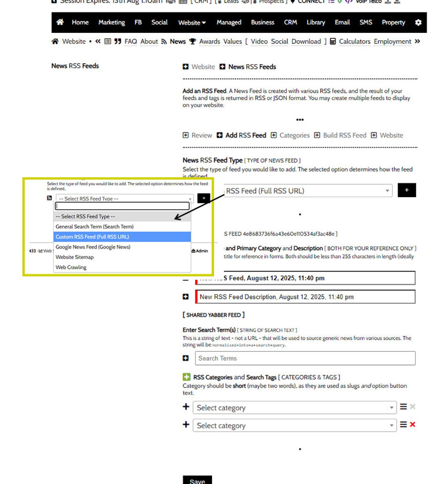This screenshot has height=484, width=448.
Task: Click the green plus icon beside RSS Categories
Action: [x=186, y=377]
